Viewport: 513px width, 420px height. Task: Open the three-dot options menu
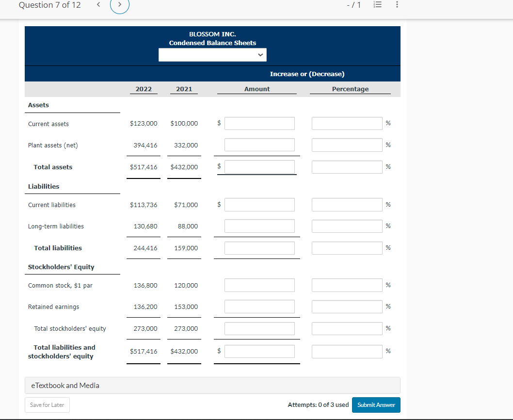click(396, 4)
